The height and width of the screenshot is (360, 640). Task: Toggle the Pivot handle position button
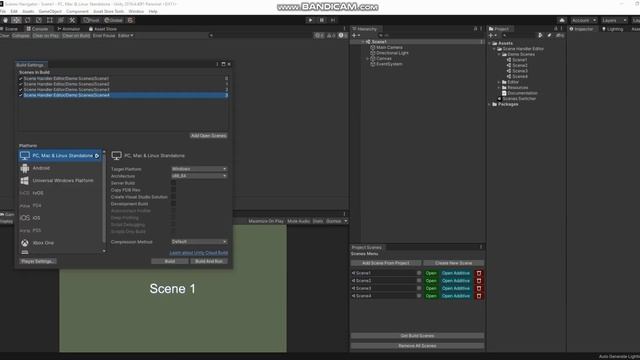(x=91, y=20)
